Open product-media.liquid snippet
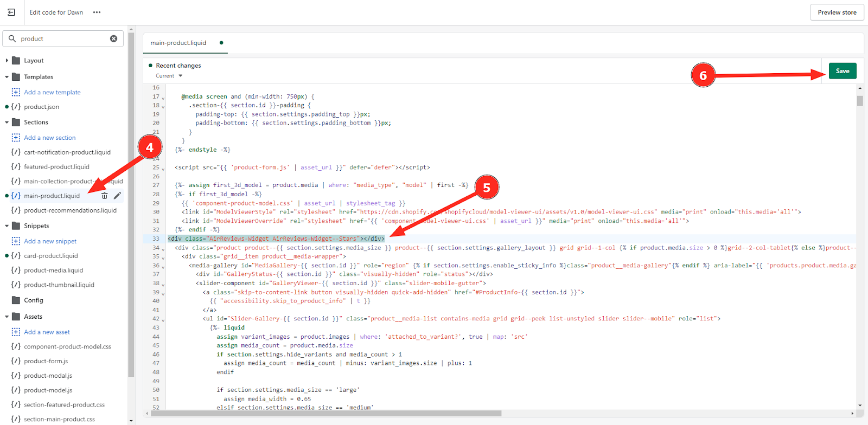Viewport: 868px width, 425px height. click(53, 271)
